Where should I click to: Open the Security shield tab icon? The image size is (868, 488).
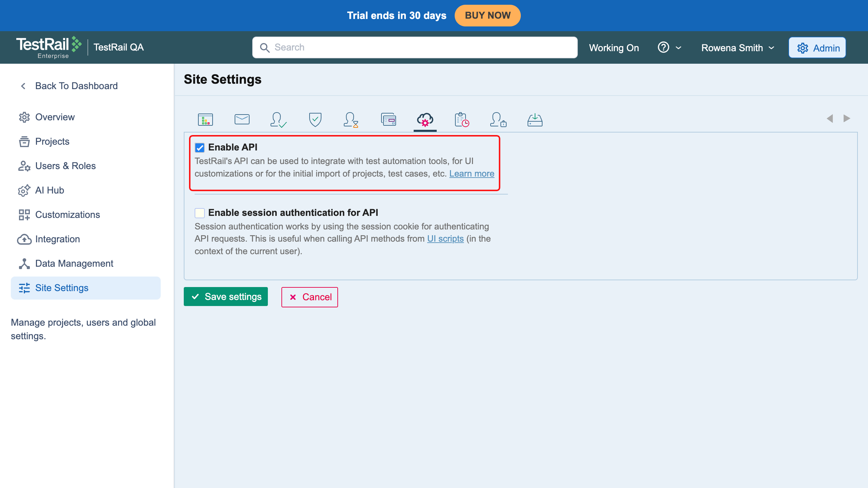(315, 120)
